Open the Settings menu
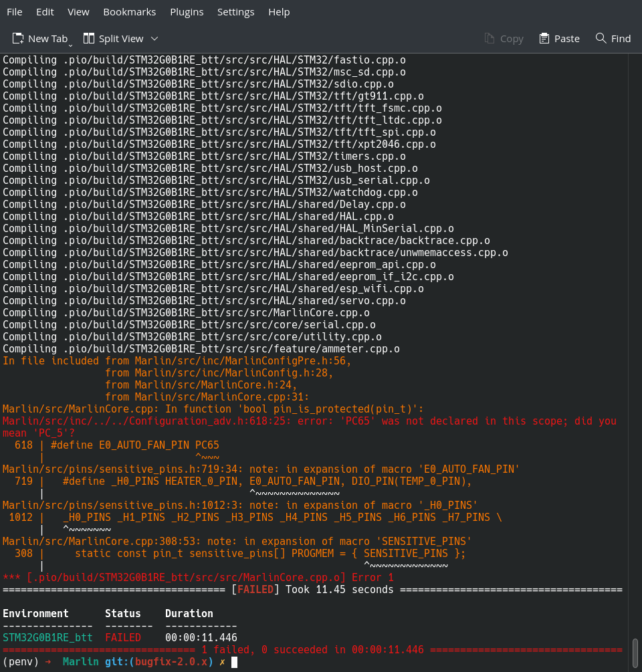The width and height of the screenshot is (642, 672). (x=235, y=12)
